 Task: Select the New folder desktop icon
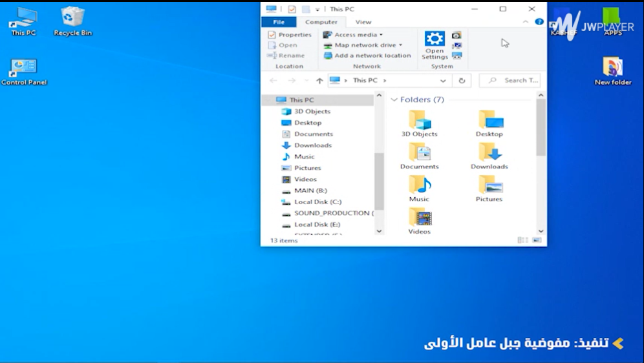click(x=613, y=71)
